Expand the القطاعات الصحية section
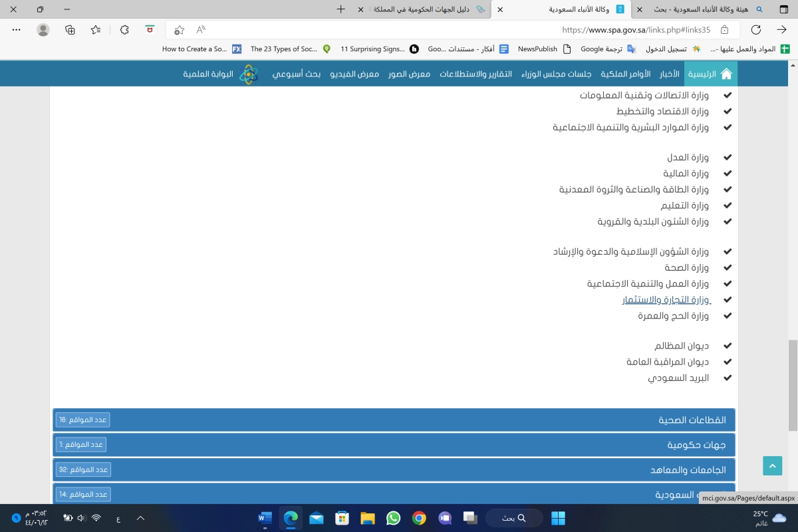The height and width of the screenshot is (532, 798). (692, 420)
